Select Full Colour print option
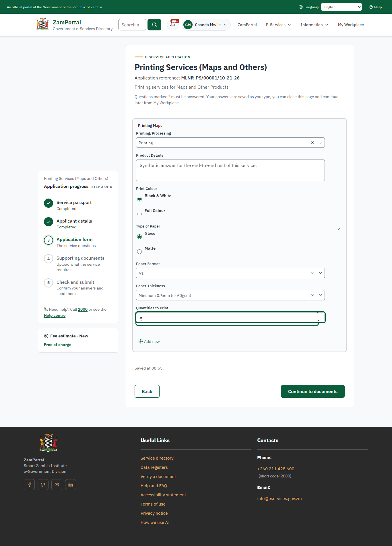Viewport: 392px width, 546px height. [x=139, y=214]
